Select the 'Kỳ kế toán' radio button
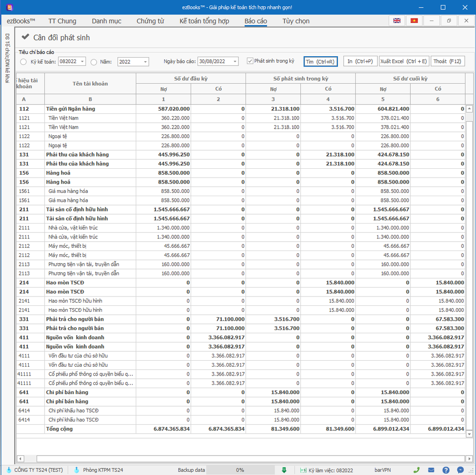This screenshot has height=475, width=476. [24, 62]
